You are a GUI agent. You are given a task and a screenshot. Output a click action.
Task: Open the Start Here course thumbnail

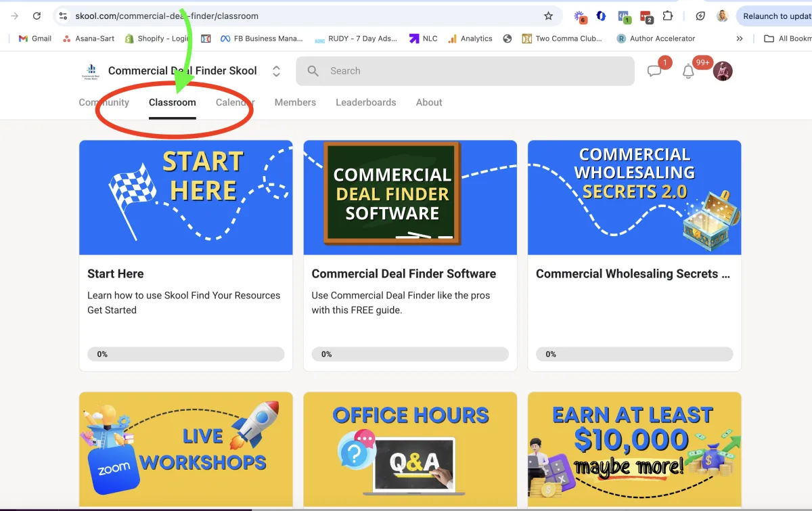click(x=186, y=198)
